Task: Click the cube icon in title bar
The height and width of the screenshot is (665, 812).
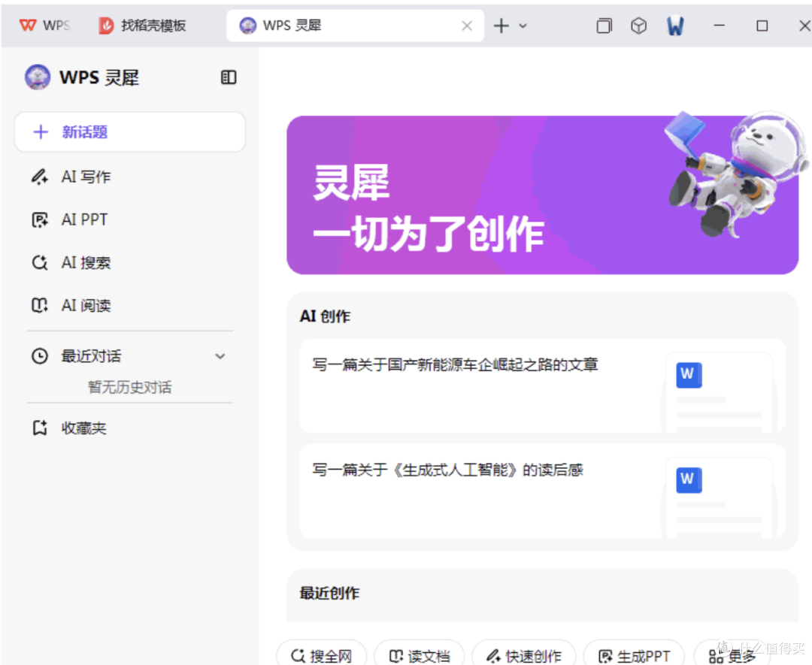Action: point(638,26)
